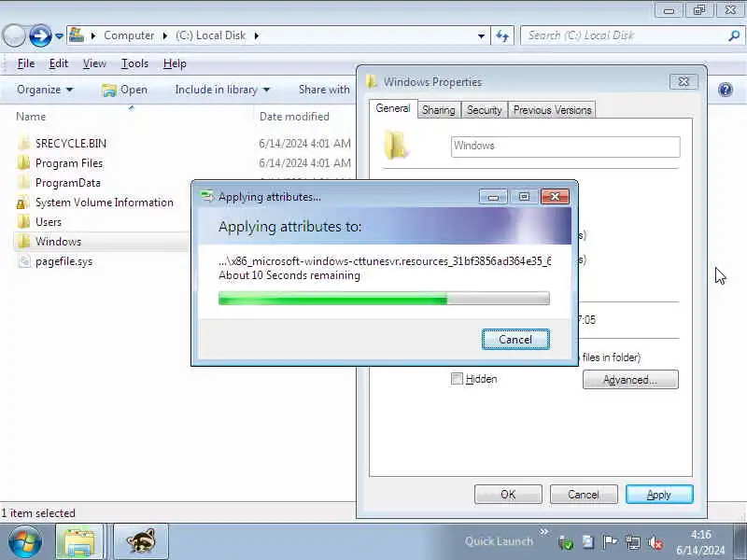Screen dimensions: 747x560
Task: Open the View menu
Action: tap(94, 63)
